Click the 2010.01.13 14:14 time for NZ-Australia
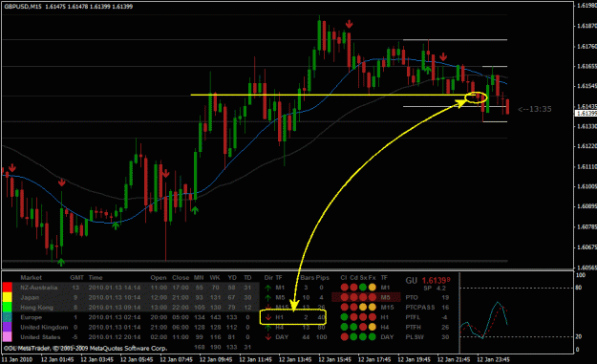Image resolution: width=597 pixels, height=364 pixels. click(x=115, y=288)
